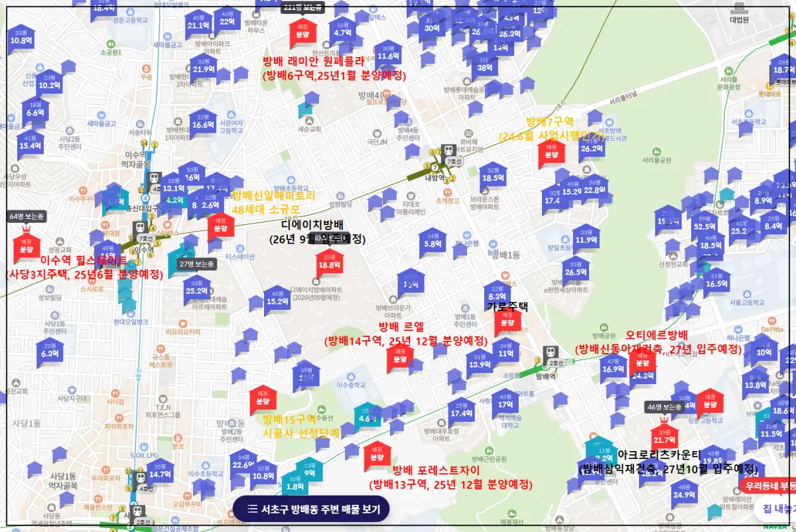The height and width of the screenshot is (532, 796).
Task: Click the 분양 marker below 방배 르엘 label
Action: 400,358
